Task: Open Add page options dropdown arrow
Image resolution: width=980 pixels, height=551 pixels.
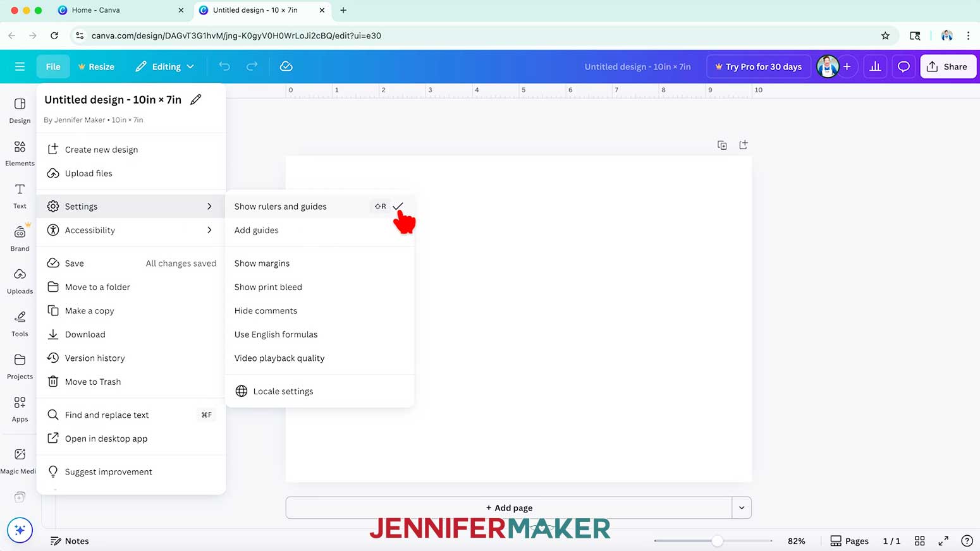Action: 742,507
